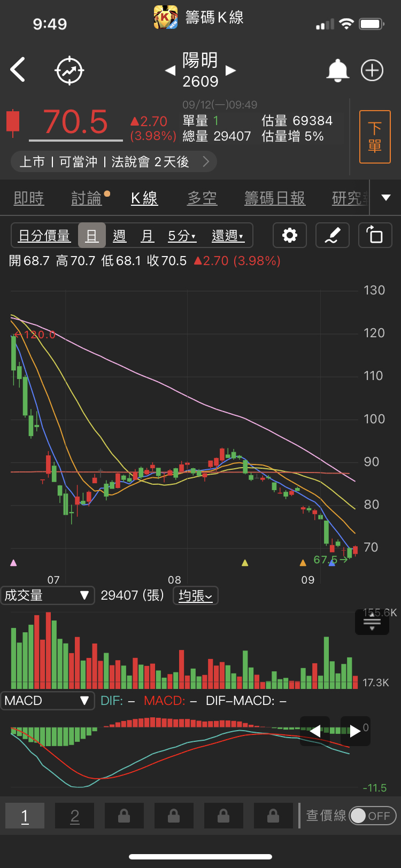The height and width of the screenshot is (868, 401).
Task: Expand the 成交量 indicator dropdown
Action: 47,595
